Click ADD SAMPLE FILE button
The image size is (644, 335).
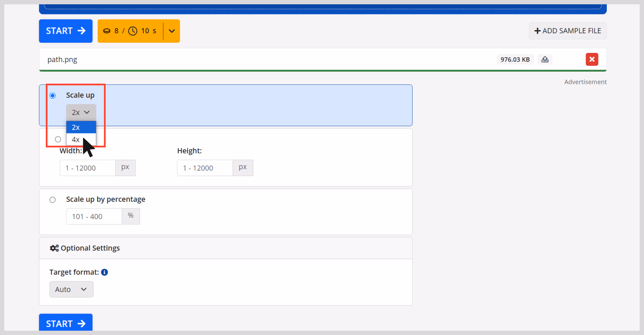[x=568, y=31]
